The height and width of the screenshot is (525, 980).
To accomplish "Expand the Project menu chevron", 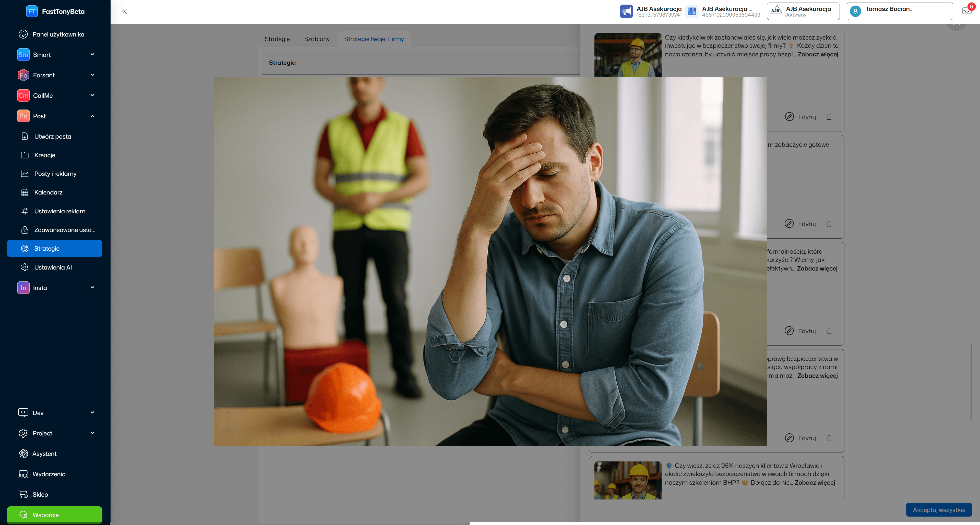I will pos(92,433).
